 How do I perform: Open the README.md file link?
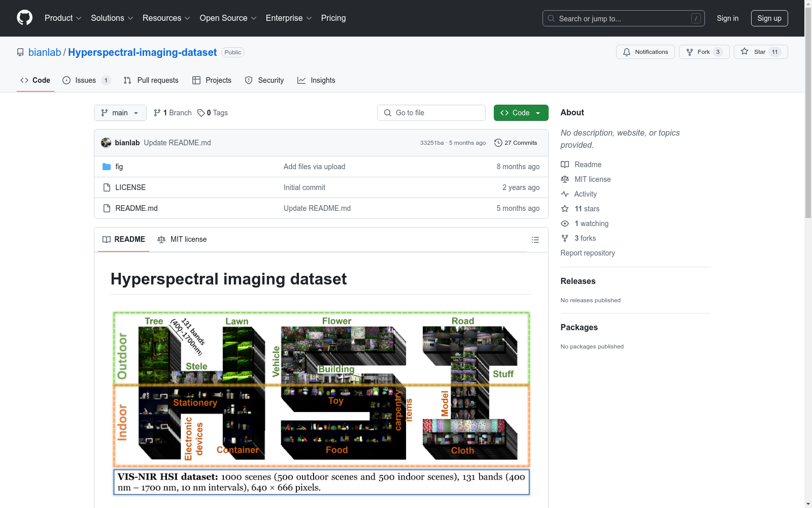pyautogui.click(x=137, y=208)
